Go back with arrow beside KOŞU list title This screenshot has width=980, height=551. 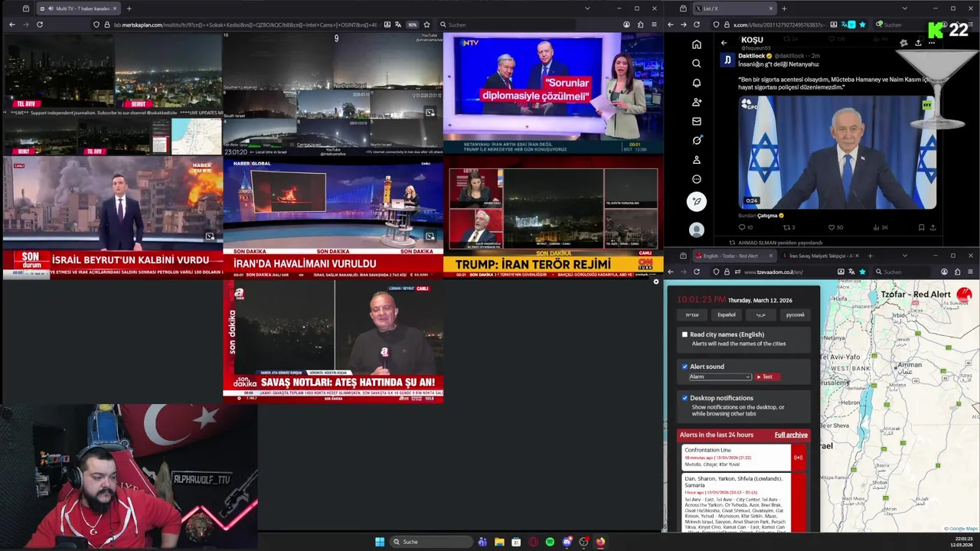coord(724,43)
